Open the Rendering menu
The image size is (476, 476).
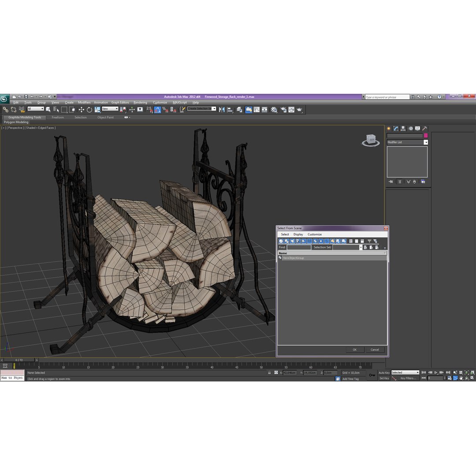pyautogui.click(x=140, y=103)
